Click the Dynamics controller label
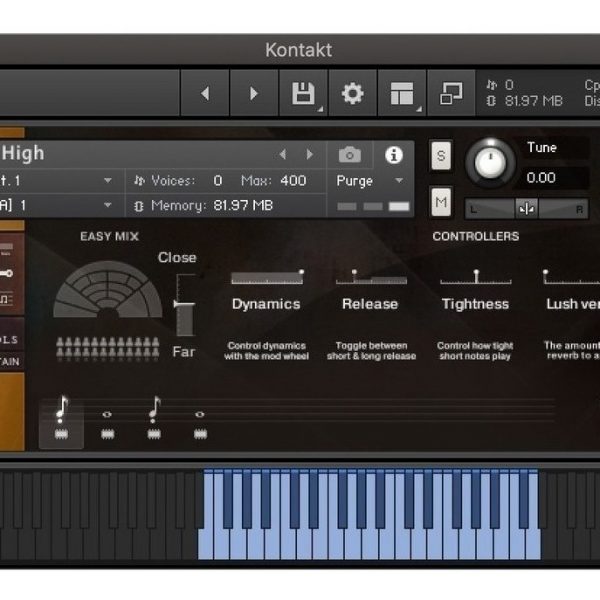 click(x=266, y=304)
